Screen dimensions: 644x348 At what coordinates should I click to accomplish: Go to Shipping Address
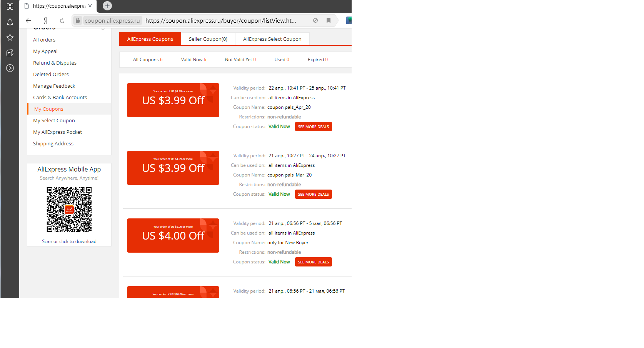point(53,143)
